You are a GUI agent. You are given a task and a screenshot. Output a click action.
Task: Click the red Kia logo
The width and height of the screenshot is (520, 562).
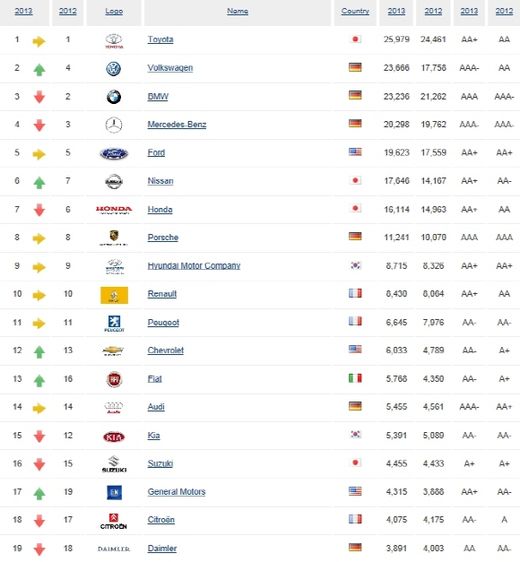(114, 437)
